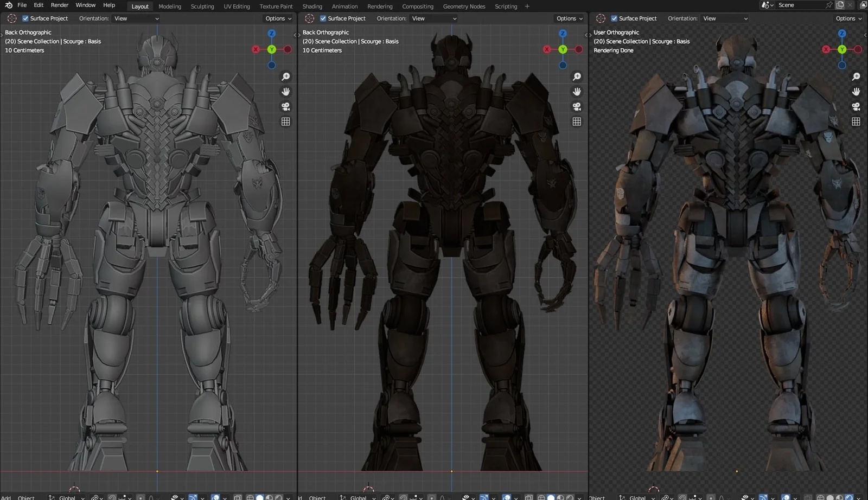Switch to the Sculpting workspace tab

pos(202,6)
